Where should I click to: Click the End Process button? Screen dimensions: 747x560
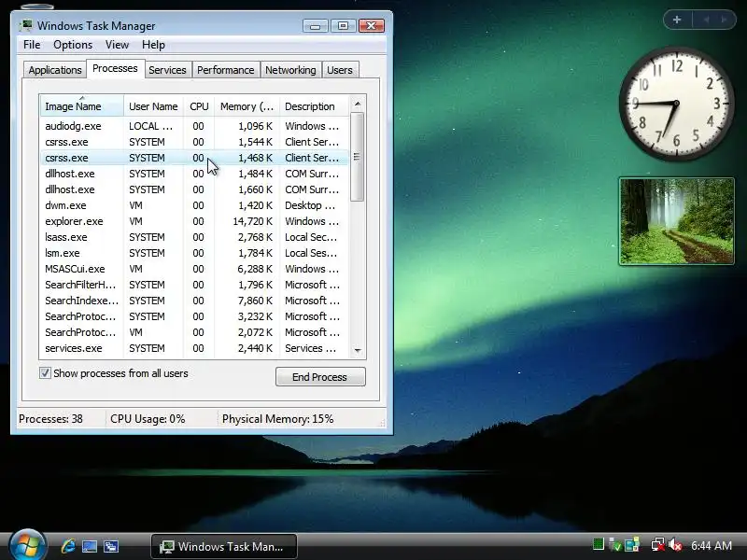point(320,377)
